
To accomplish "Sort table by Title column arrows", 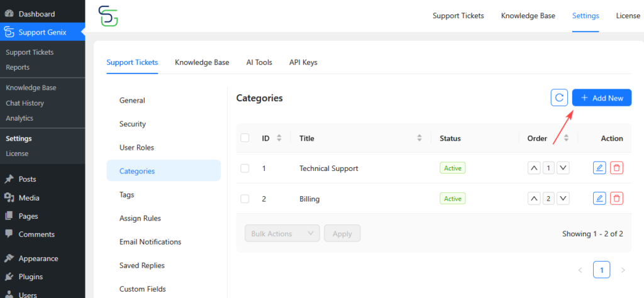I will [419, 138].
